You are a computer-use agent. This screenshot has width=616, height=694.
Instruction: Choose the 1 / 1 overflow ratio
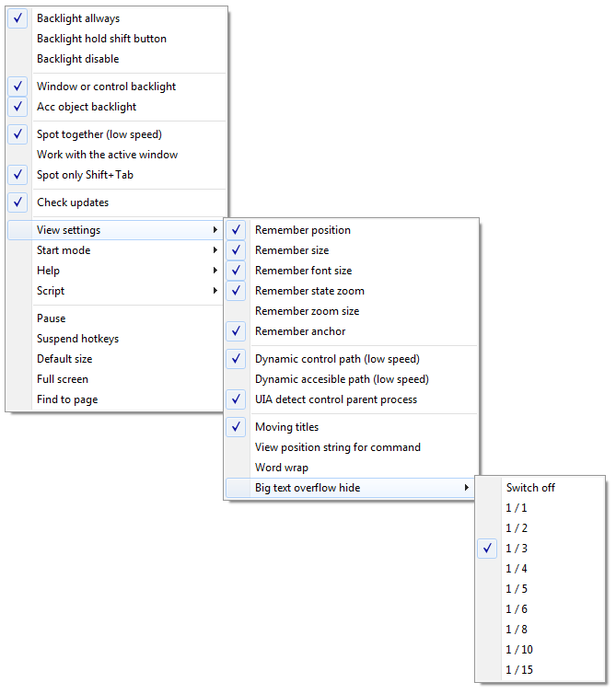[x=540, y=508]
